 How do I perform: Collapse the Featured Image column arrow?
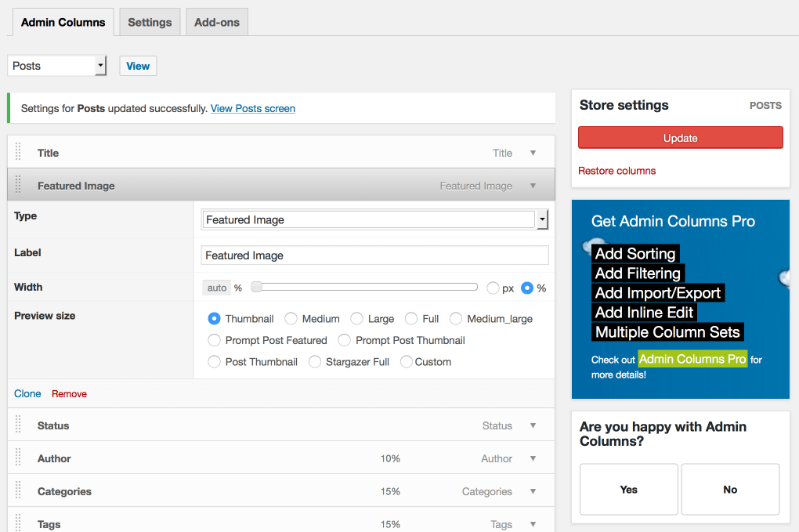click(x=533, y=186)
